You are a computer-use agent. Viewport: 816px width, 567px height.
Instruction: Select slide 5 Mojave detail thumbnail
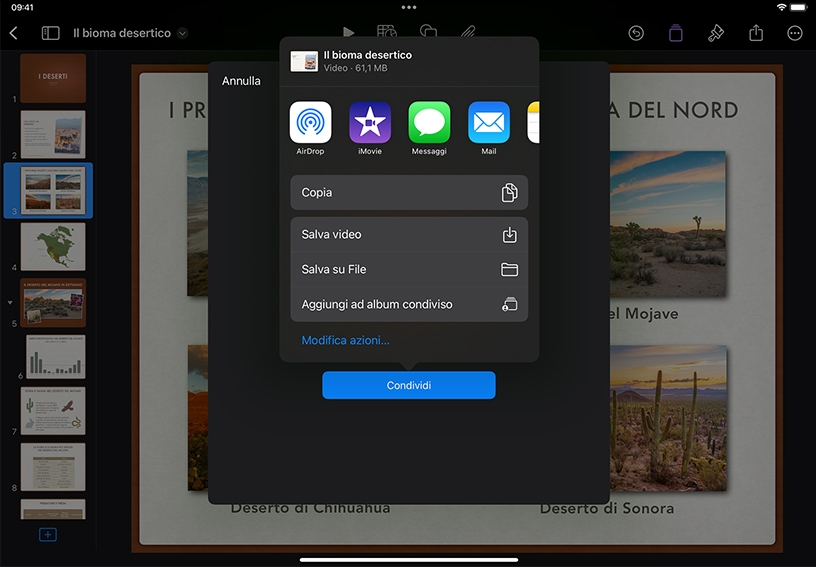pyautogui.click(x=53, y=303)
